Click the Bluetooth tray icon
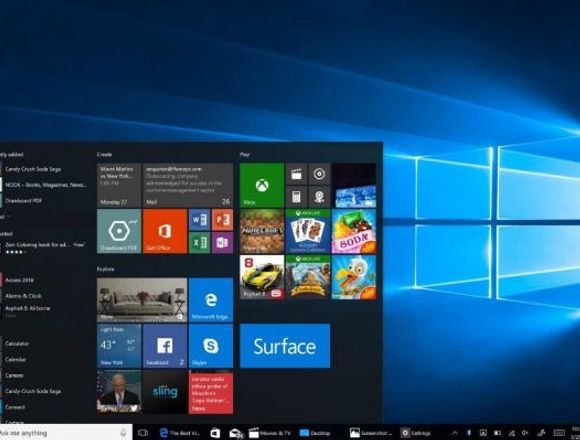The width and height of the screenshot is (580, 440). 469,433
